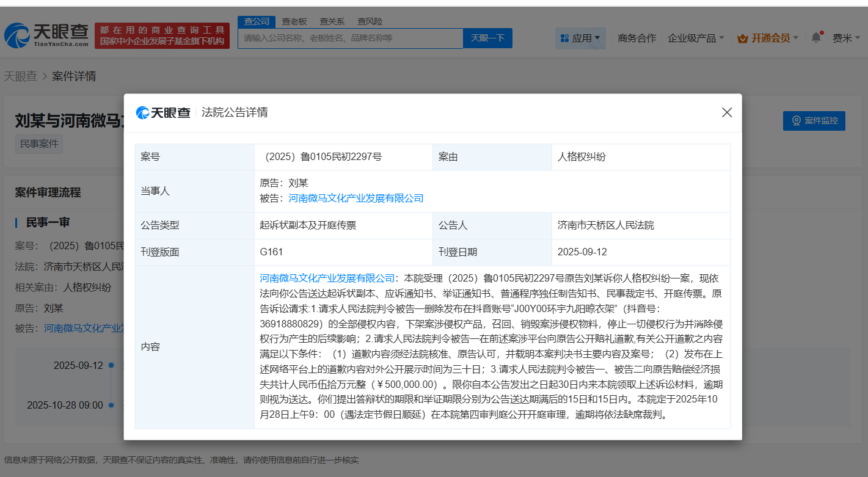The height and width of the screenshot is (477, 868).
Task: Click the crown icon beside 开通会员
Action: (743, 37)
